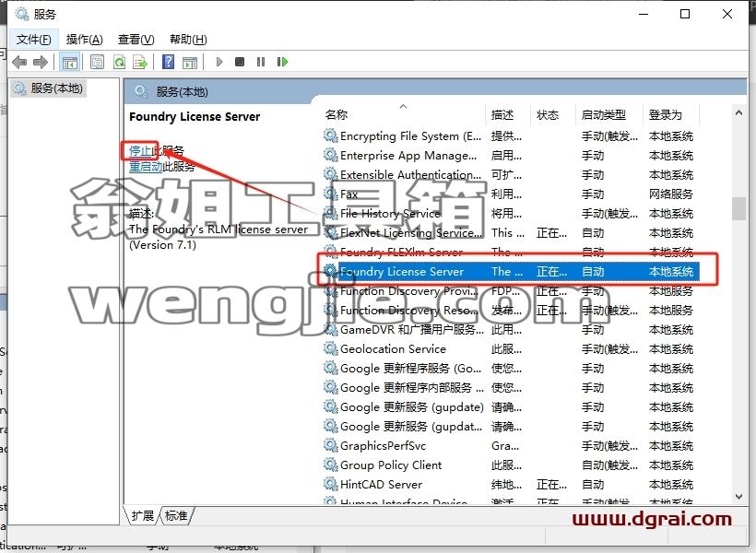
Task: Switch to the 标准 tab
Action: (x=176, y=515)
